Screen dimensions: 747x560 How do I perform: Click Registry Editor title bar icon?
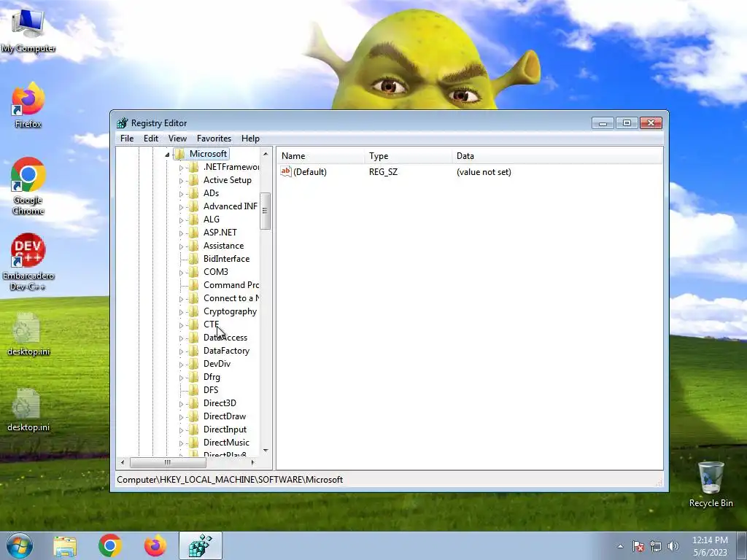click(123, 122)
